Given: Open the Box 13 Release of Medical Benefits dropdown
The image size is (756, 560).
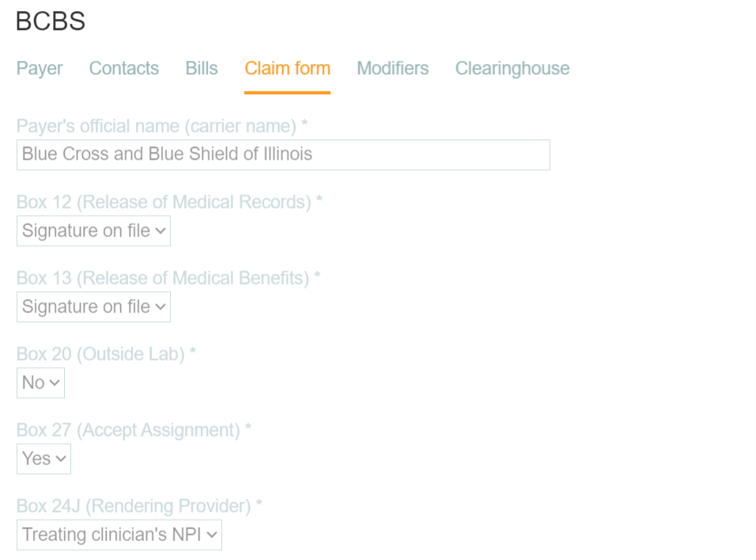Looking at the screenshot, I should (x=93, y=307).
